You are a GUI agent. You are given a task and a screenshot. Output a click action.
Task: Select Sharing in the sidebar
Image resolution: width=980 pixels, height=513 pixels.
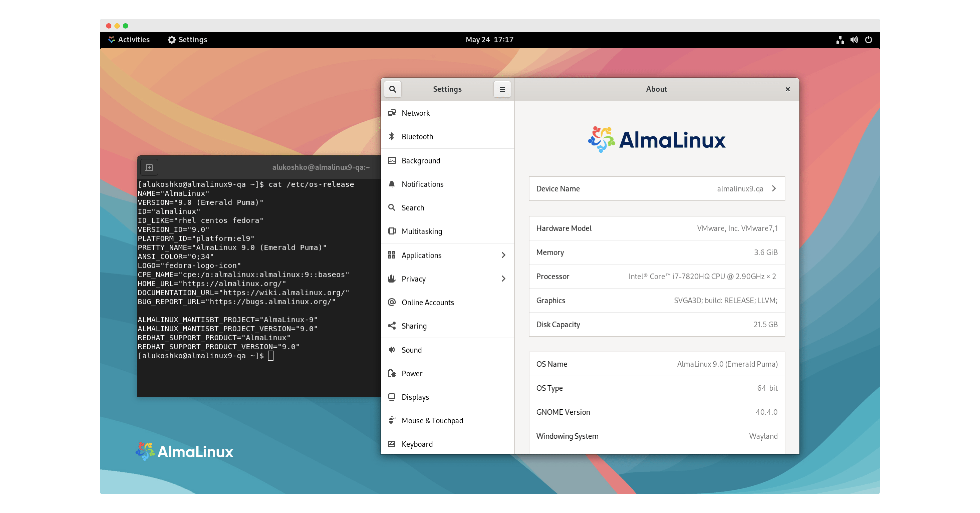[x=447, y=326]
